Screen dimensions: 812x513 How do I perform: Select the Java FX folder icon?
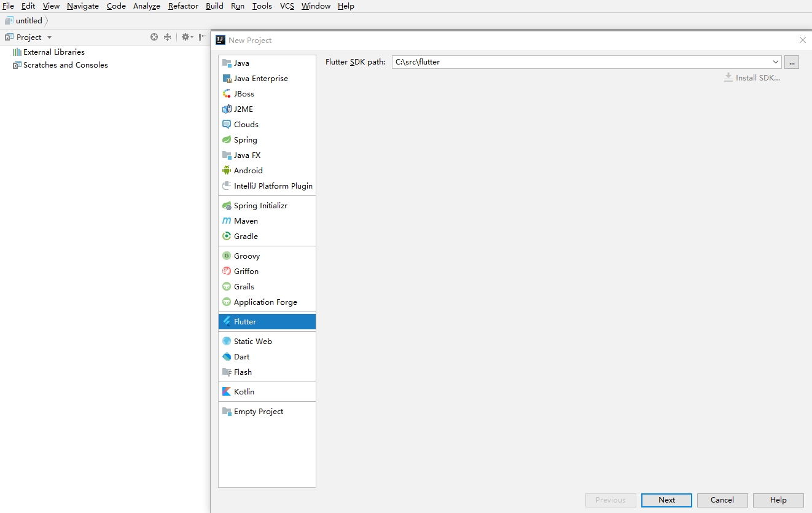coord(227,155)
